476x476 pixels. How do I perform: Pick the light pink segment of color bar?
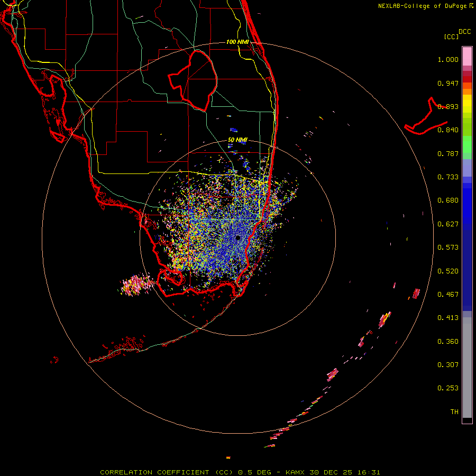tap(467, 57)
